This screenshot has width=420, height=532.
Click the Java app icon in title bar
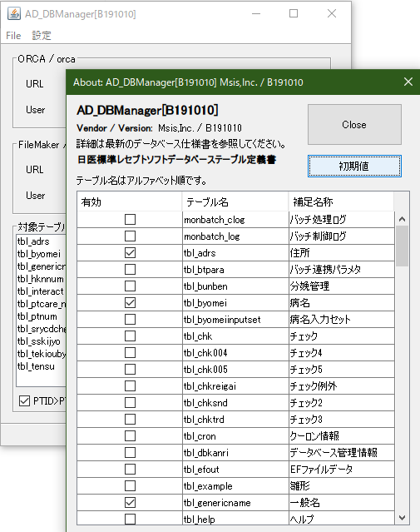[13, 14]
